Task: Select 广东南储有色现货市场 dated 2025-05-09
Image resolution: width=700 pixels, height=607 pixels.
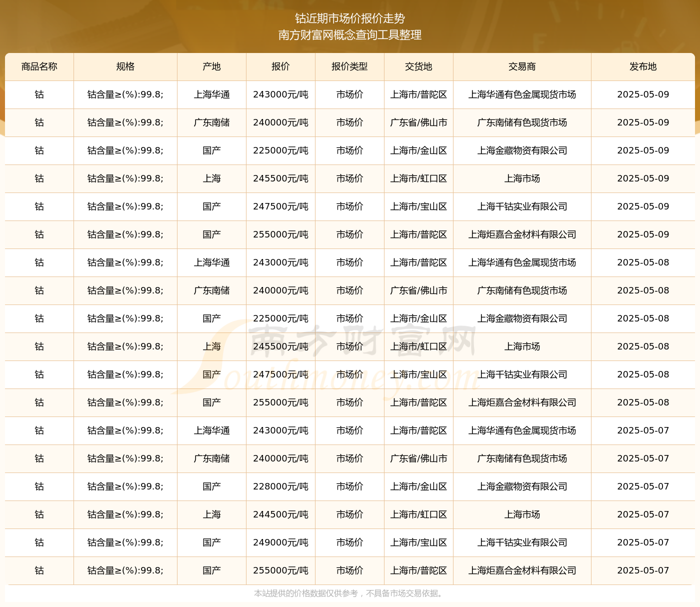Action: click(x=522, y=122)
